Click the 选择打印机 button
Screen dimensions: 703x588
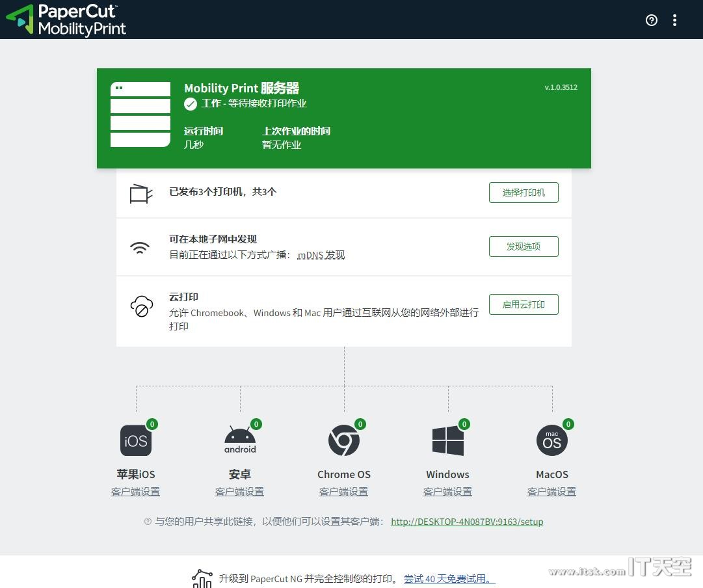[x=524, y=193]
